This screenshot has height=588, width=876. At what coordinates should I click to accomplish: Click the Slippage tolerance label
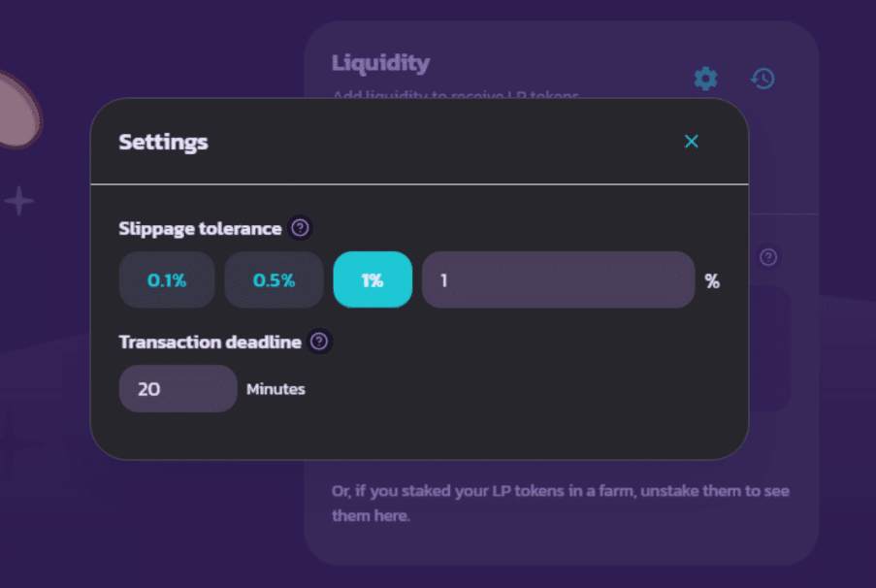200,229
